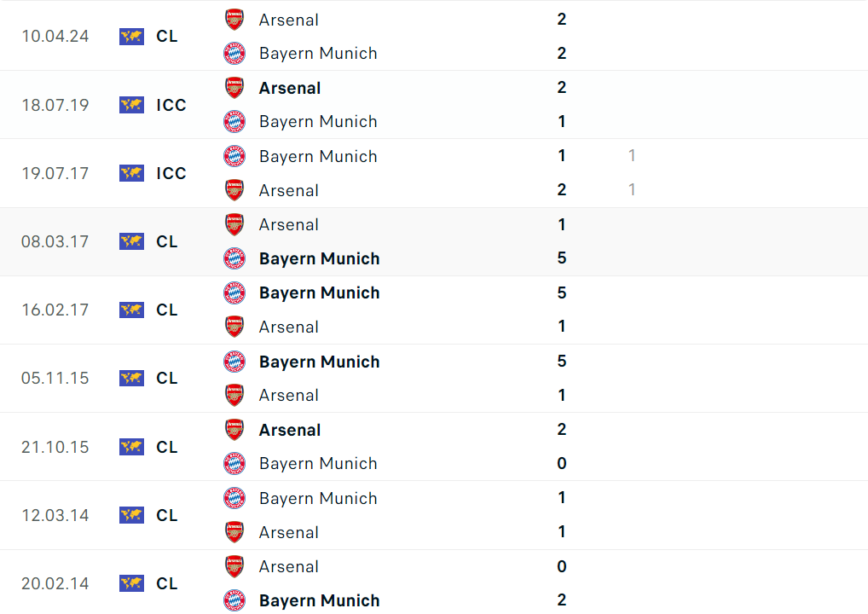Click Bayern Munich's gray halftime score 19.07.17

point(632,156)
